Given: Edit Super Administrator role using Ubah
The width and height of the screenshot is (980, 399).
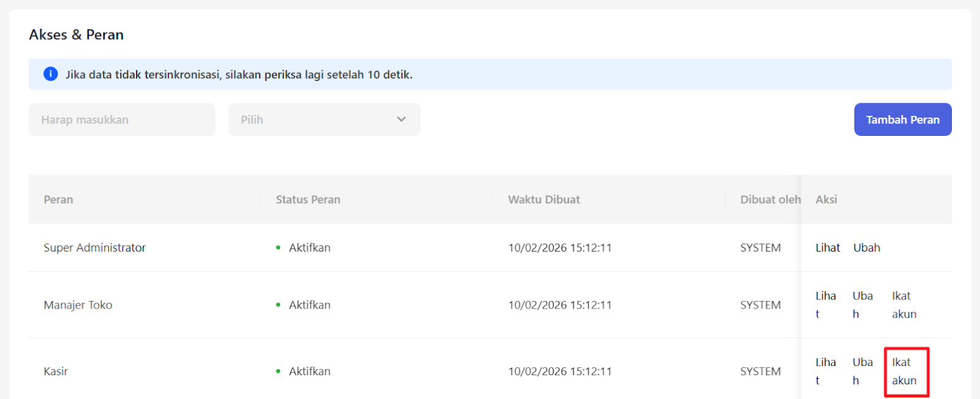Looking at the screenshot, I should coord(867,248).
